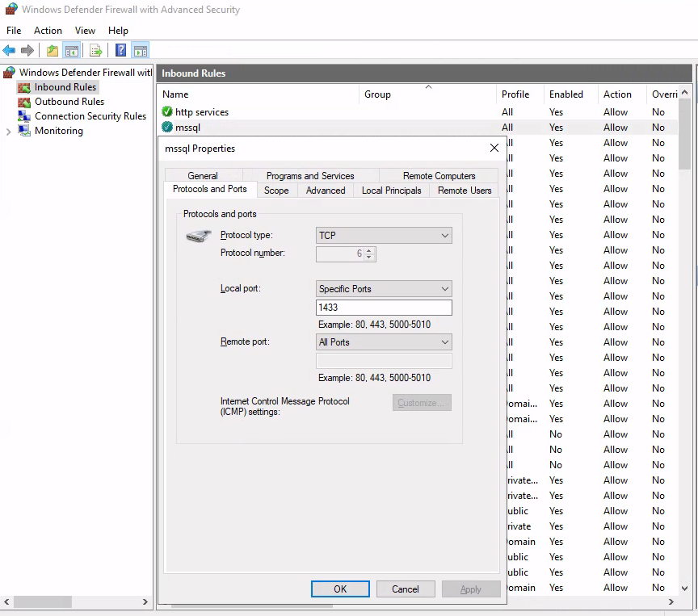698x616 pixels.
Task: Click the green check icon beside mssql
Action: tap(167, 128)
